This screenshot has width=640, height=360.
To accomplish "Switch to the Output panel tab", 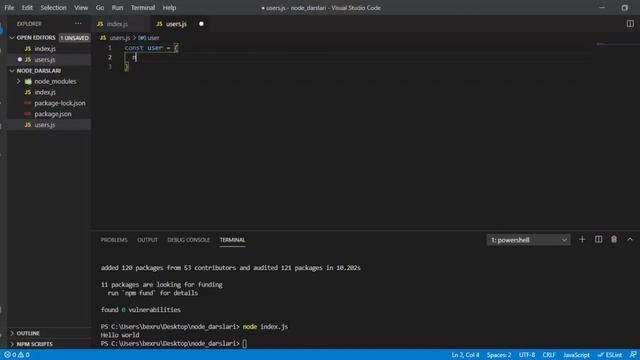I will (x=147, y=240).
